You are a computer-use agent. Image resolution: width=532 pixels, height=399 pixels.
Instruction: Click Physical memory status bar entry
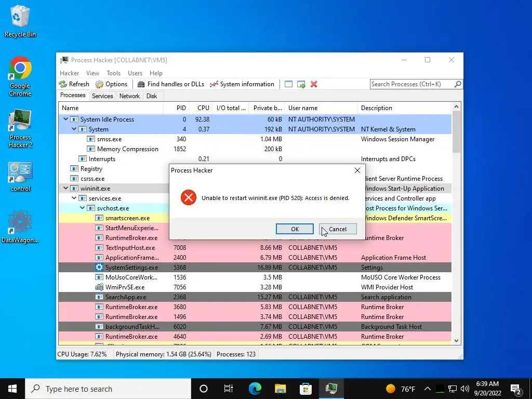coord(163,354)
